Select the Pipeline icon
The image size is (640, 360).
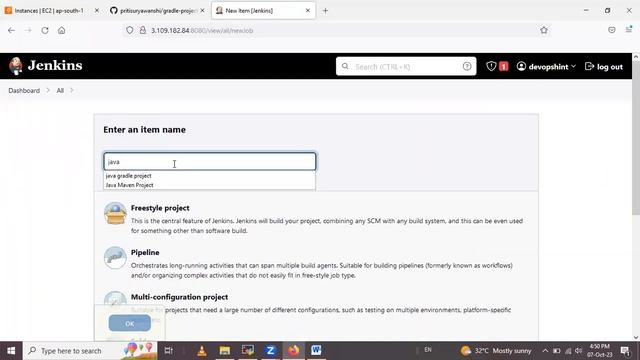click(115, 258)
